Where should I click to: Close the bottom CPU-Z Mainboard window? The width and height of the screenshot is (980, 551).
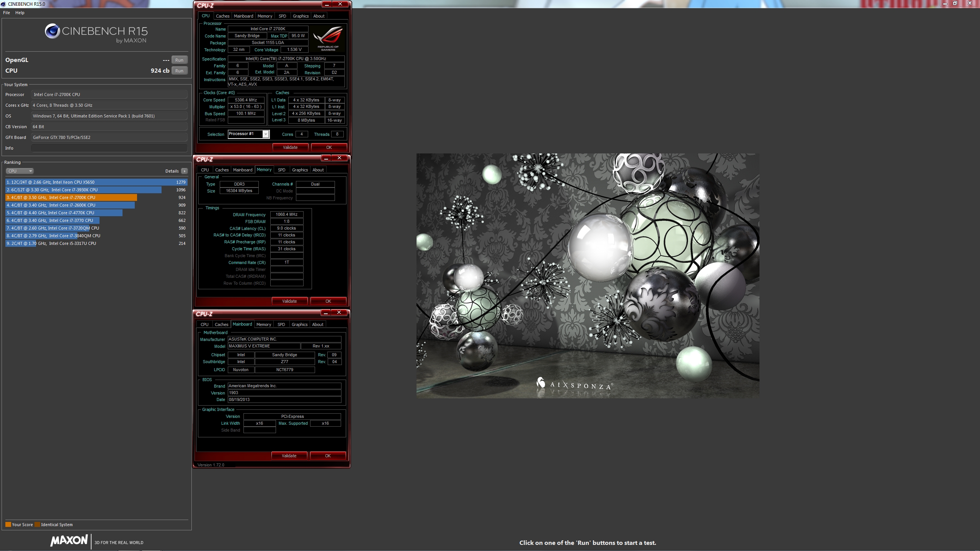339,313
